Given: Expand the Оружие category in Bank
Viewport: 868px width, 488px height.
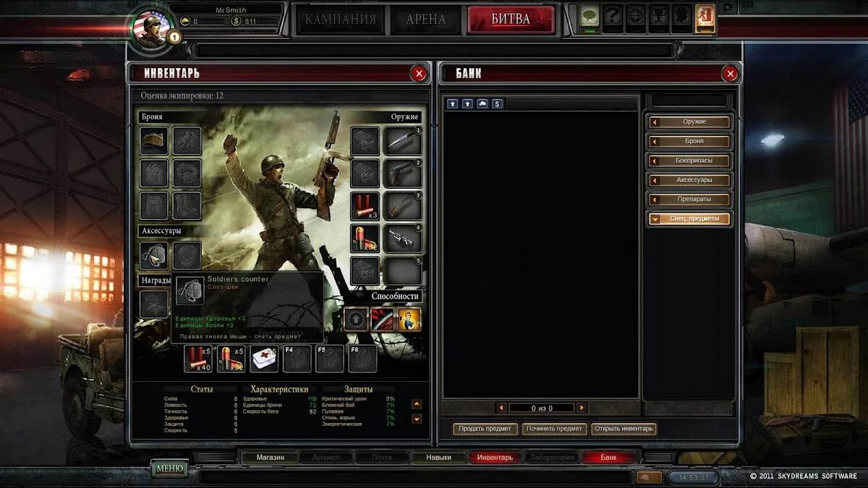Looking at the screenshot, I should pos(689,121).
